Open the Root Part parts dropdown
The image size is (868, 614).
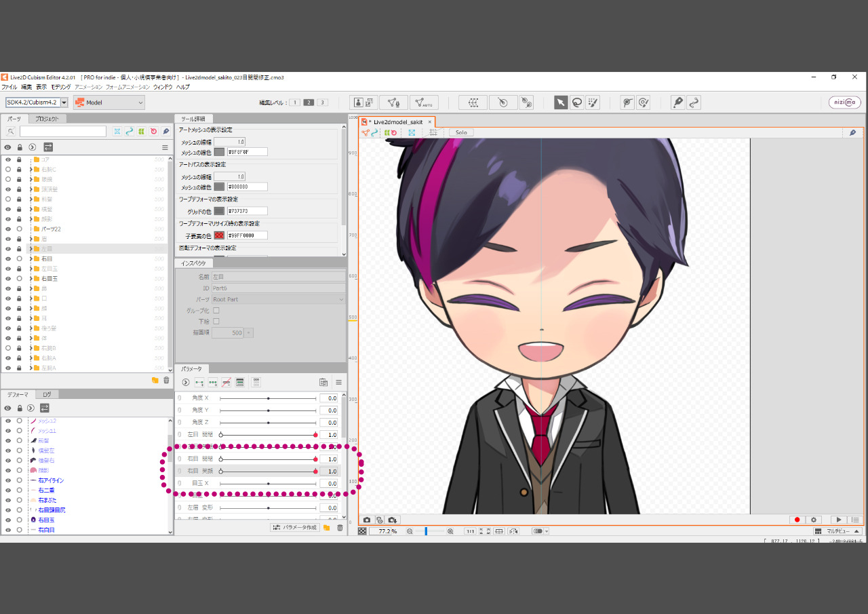coord(279,299)
